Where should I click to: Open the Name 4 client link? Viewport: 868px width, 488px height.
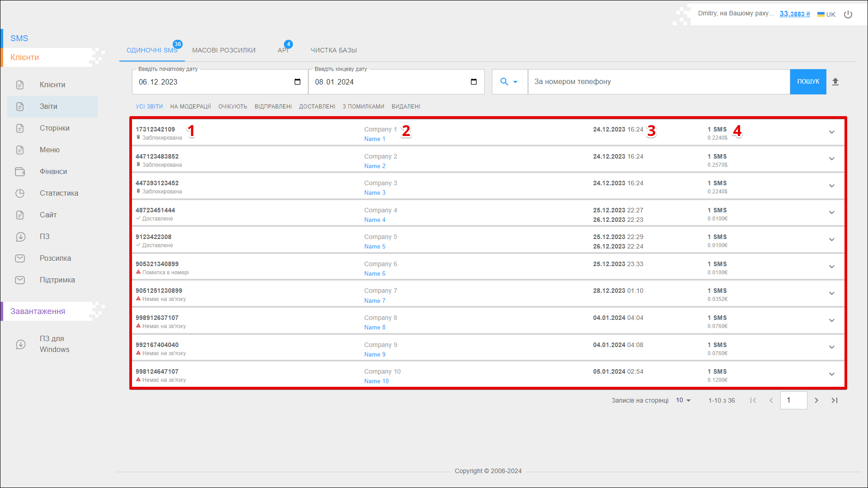(x=375, y=220)
